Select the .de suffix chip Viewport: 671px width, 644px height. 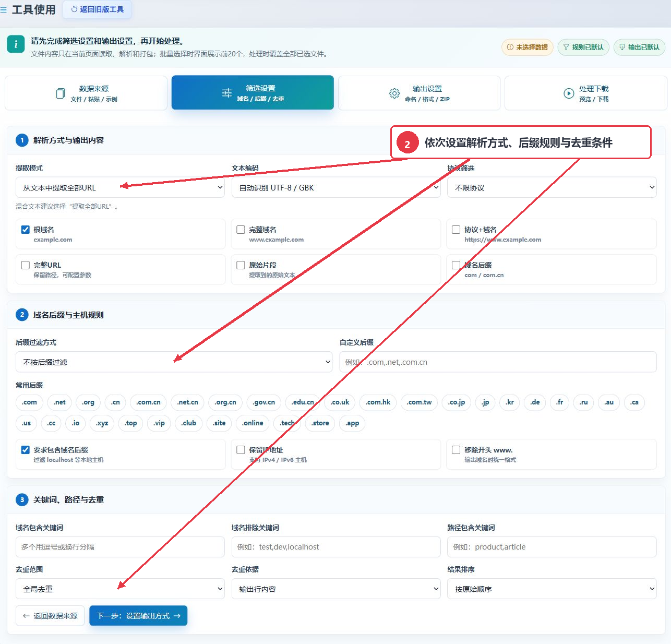[x=535, y=402]
